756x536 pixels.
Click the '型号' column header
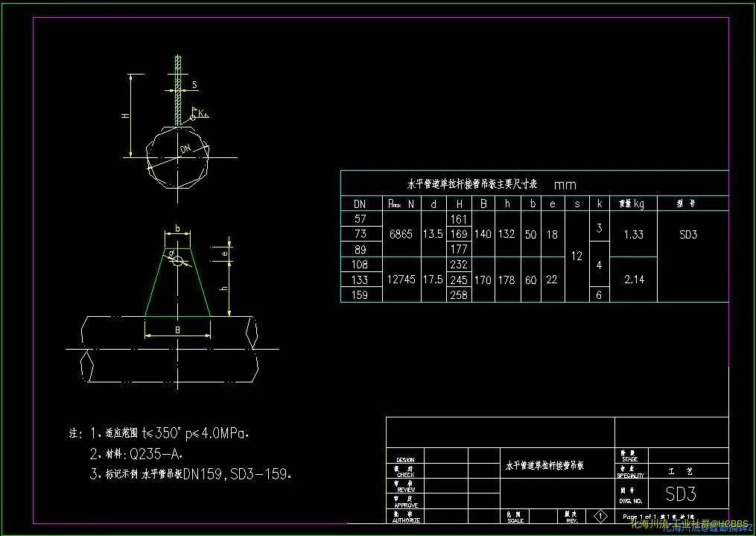tap(687, 204)
